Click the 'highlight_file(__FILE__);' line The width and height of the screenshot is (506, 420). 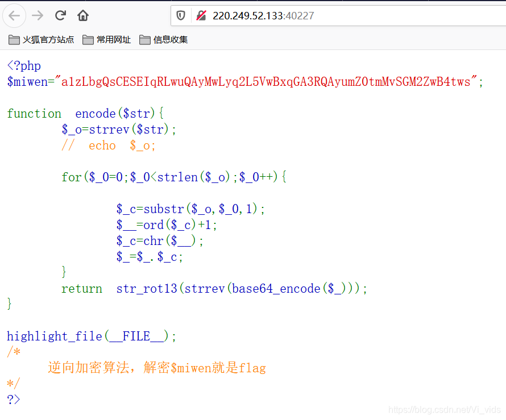pos(92,336)
